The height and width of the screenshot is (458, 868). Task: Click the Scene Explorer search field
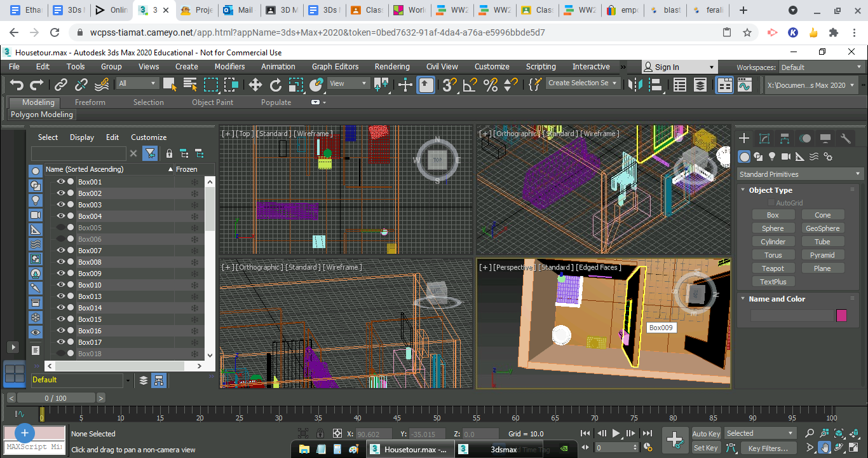(79, 153)
